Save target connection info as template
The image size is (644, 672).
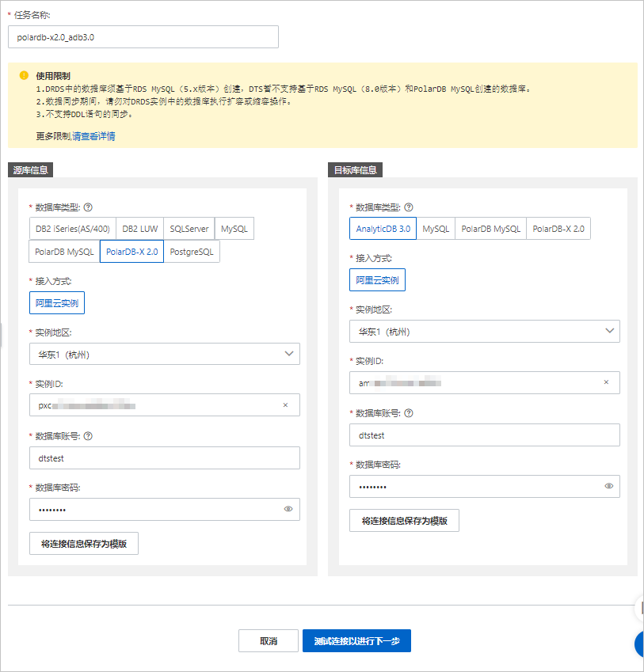pos(404,520)
